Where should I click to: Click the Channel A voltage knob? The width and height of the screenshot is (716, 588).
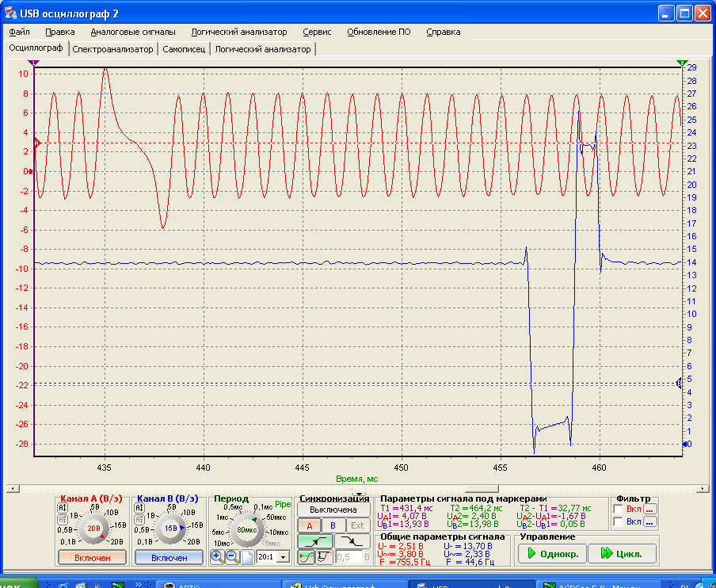[x=93, y=528]
